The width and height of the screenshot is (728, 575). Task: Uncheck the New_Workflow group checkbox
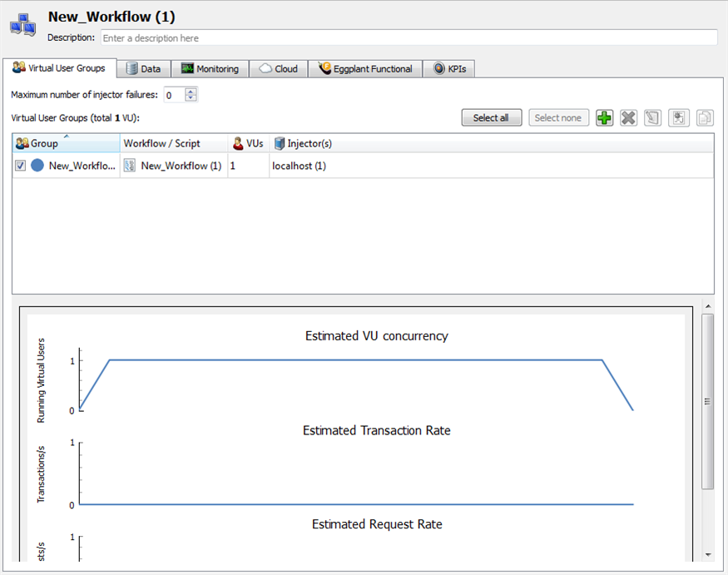point(21,166)
